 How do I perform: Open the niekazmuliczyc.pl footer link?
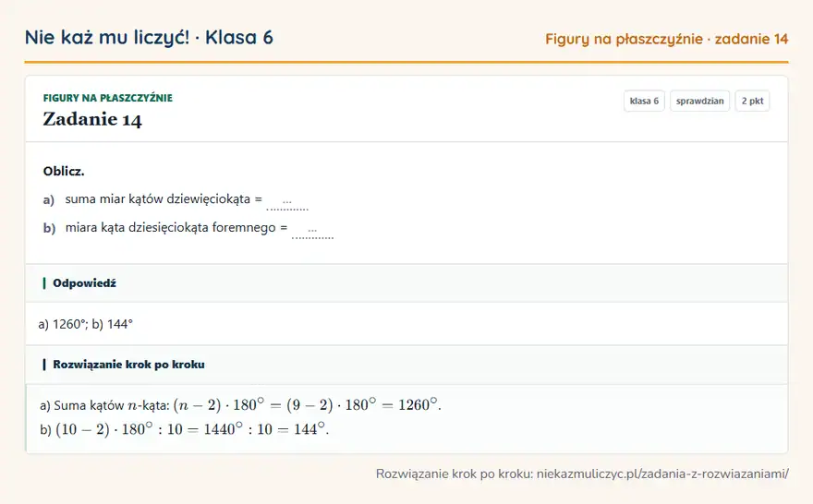tap(662, 474)
